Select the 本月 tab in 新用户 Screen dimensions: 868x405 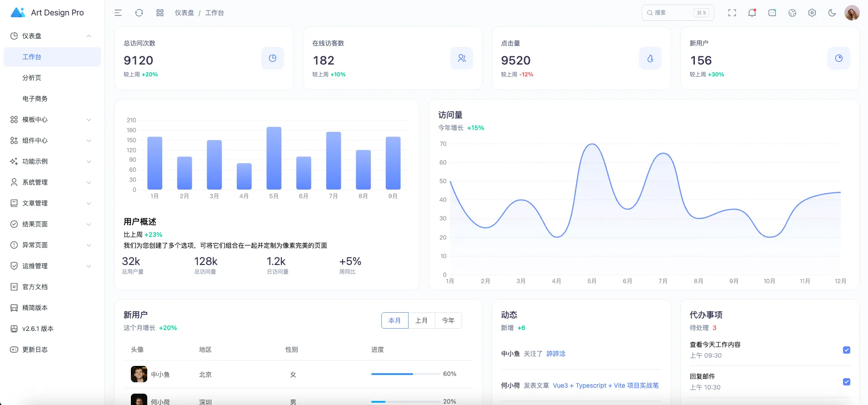(395, 320)
